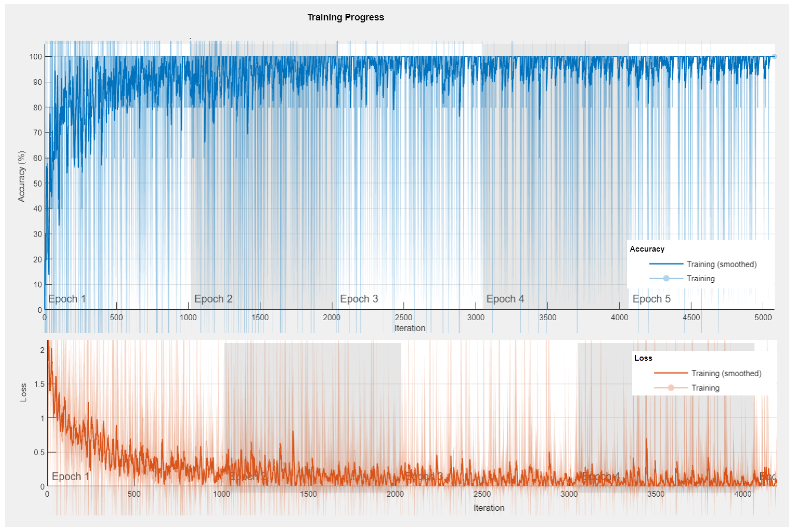Click the 'Training Progress' title

(x=345, y=17)
